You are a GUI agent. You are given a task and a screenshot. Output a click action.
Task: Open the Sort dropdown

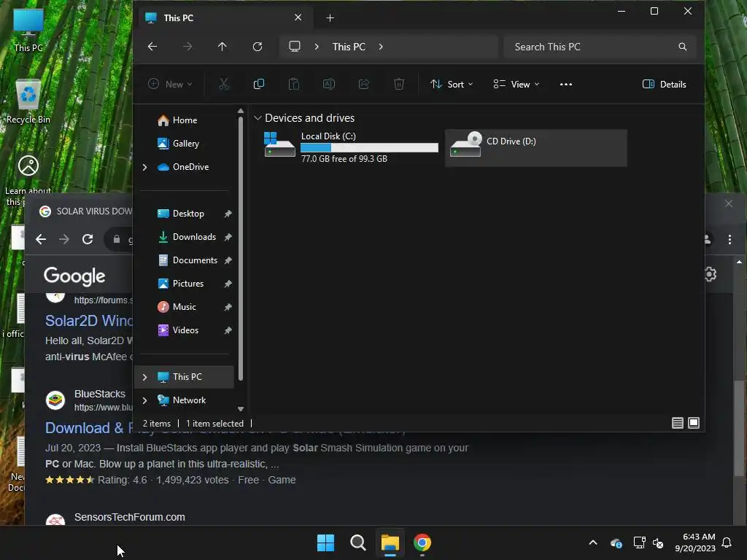[x=452, y=85]
